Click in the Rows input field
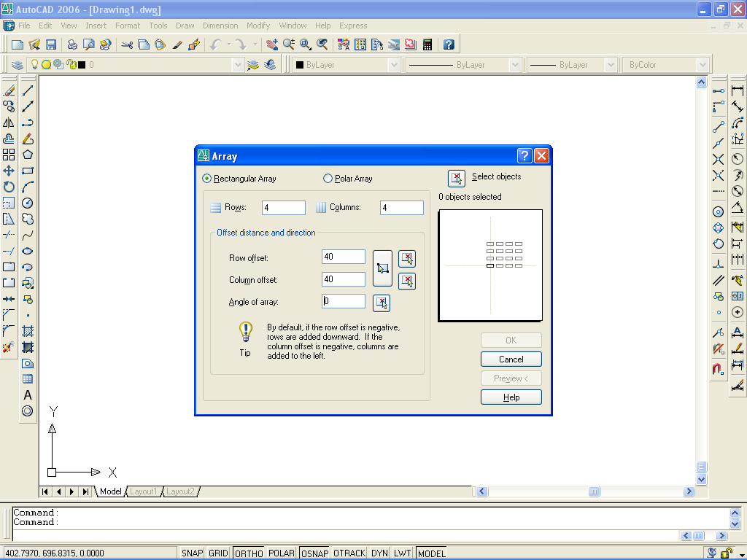 pos(284,208)
